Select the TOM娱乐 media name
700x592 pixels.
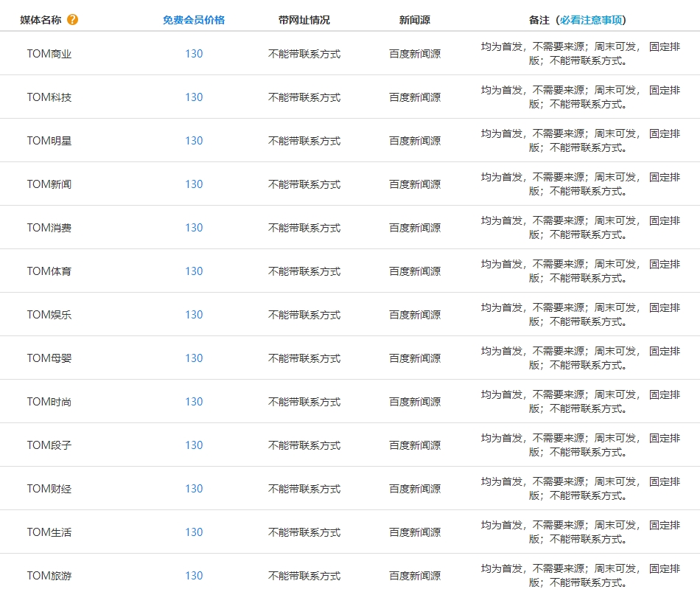[x=49, y=315]
